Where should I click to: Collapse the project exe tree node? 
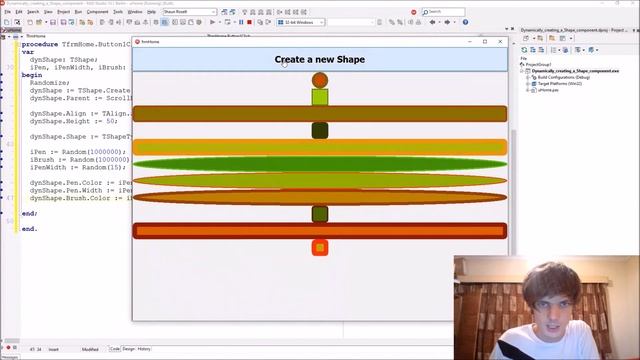click(x=522, y=71)
